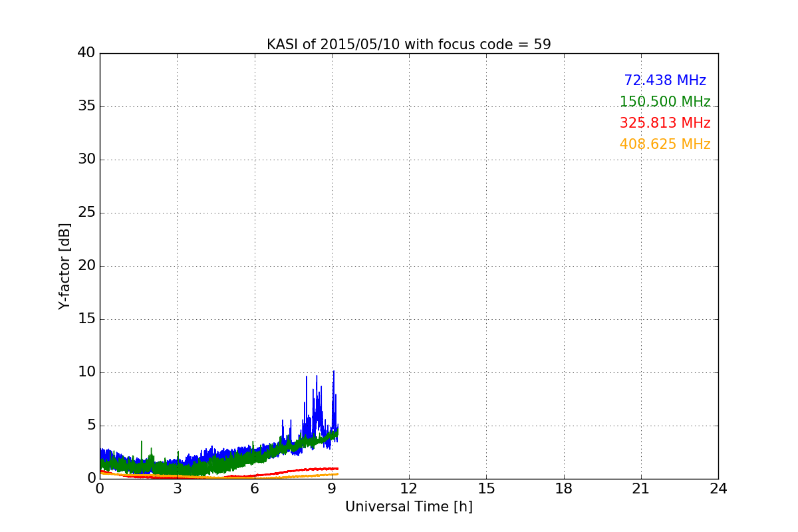Select the 10 tick label on y-axis

(86, 372)
